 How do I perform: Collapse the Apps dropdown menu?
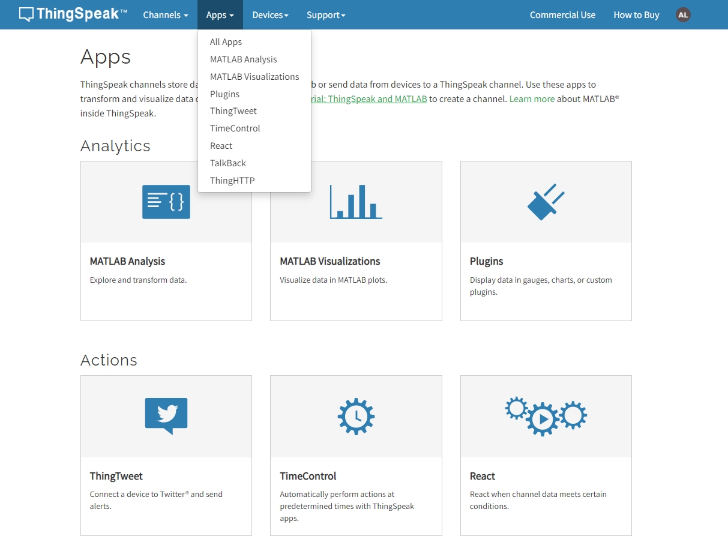coord(220,15)
